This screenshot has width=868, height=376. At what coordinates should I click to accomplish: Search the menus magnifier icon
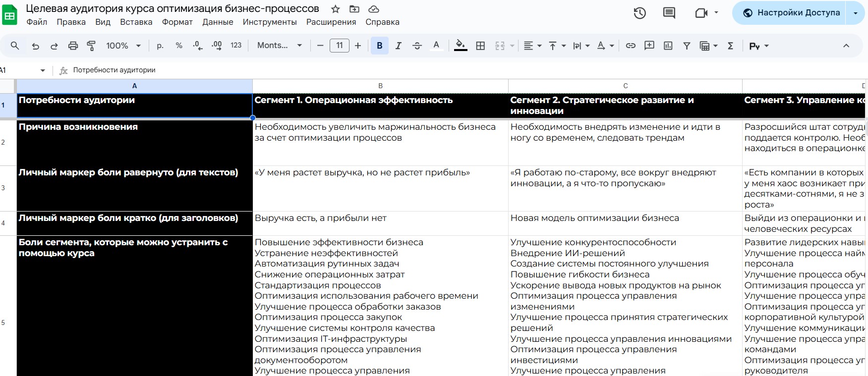click(15, 46)
